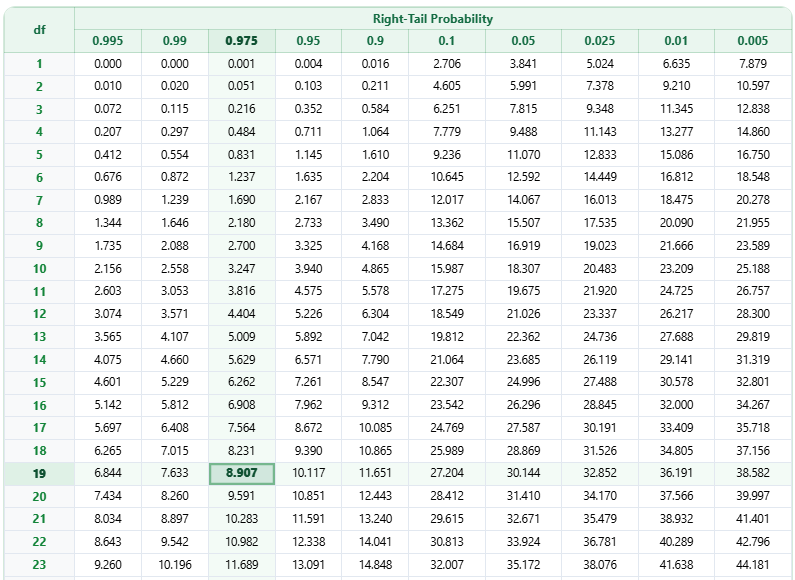Click the df 14 row label

[x=40, y=359]
